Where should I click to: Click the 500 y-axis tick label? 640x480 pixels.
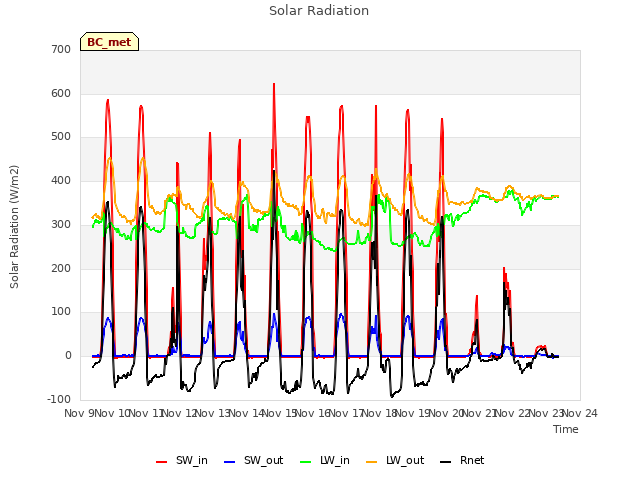[61, 137]
